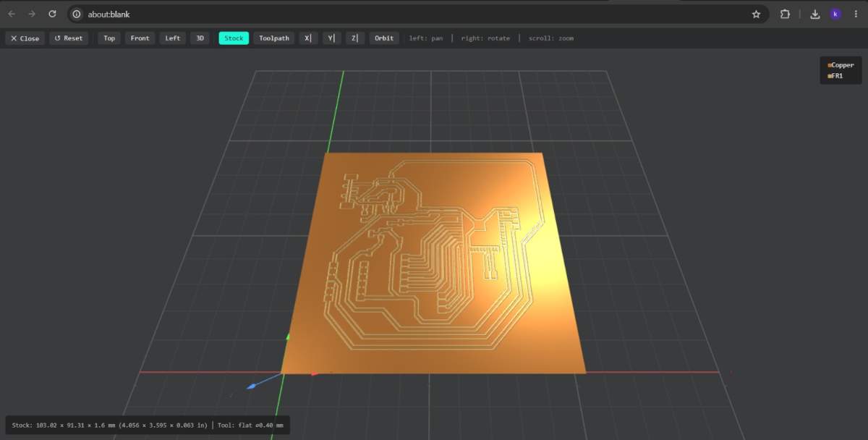Toggle the Stock display mode
Viewport: 868px width, 440px height.
pyautogui.click(x=234, y=38)
